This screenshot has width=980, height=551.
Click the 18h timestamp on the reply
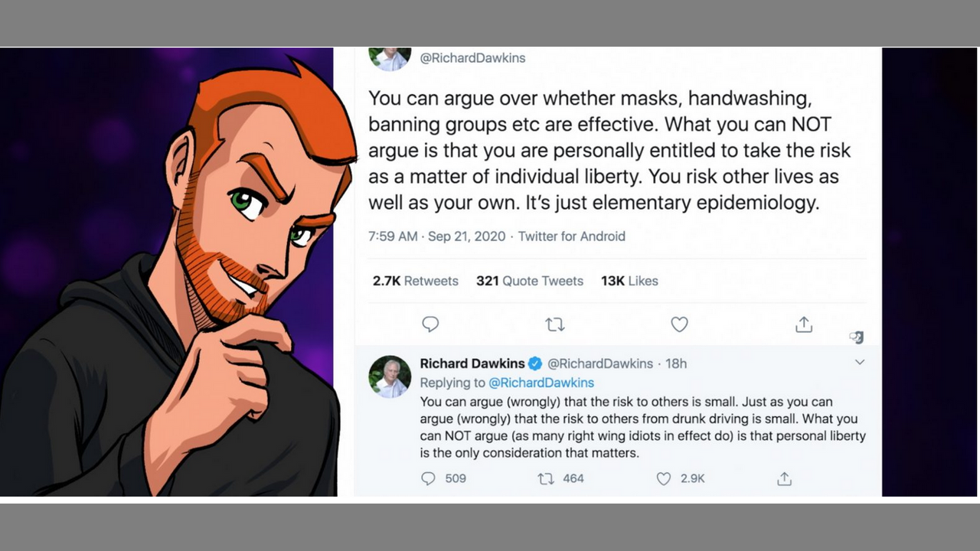click(x=676, y=364)
